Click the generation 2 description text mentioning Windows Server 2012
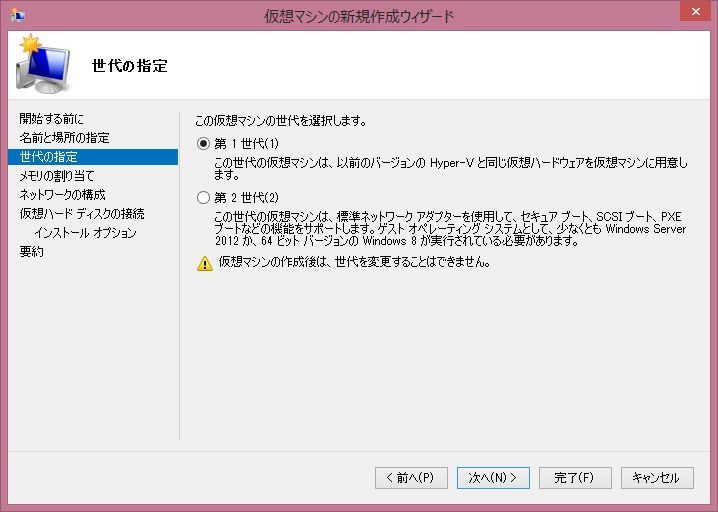 tap(450, 228)
